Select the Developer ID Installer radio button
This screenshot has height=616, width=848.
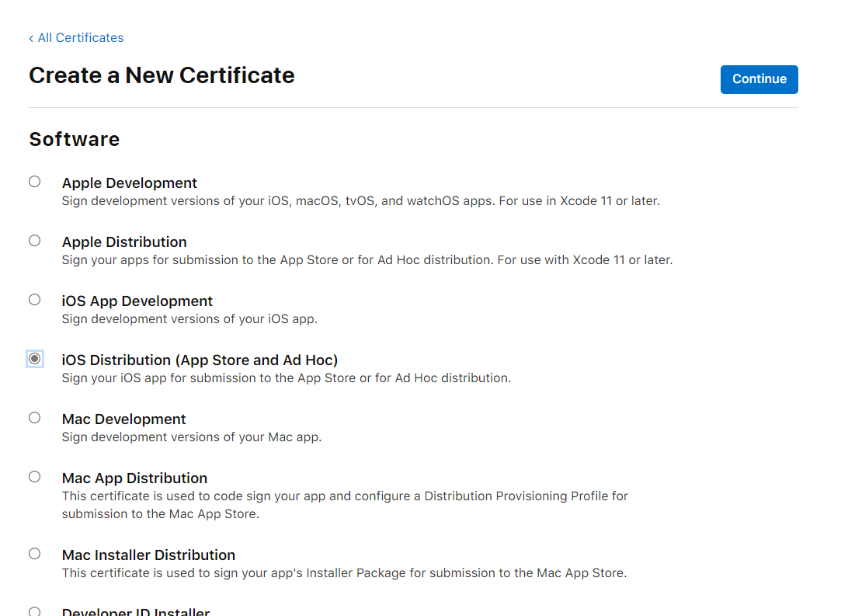click(x=35, y=611)
